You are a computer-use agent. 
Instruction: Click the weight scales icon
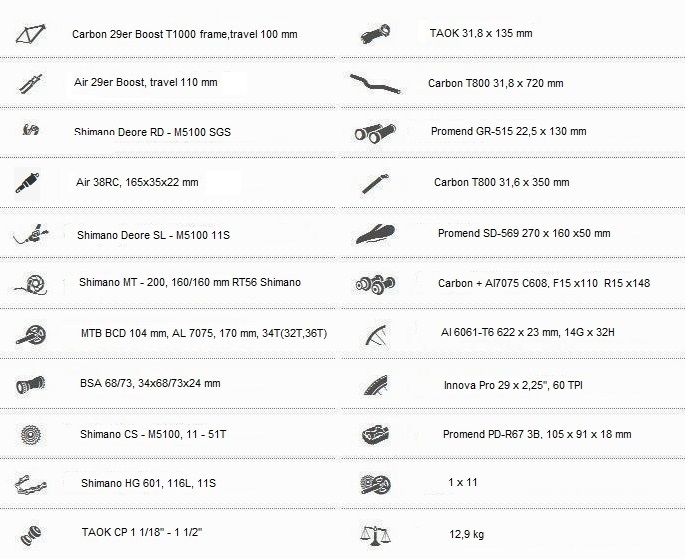(375, 534)
